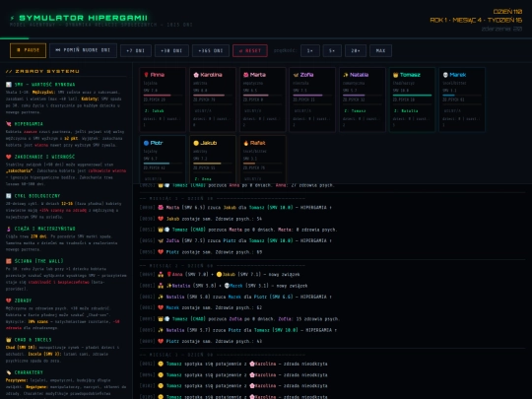Open the Rafał character card

click(263, 160)
